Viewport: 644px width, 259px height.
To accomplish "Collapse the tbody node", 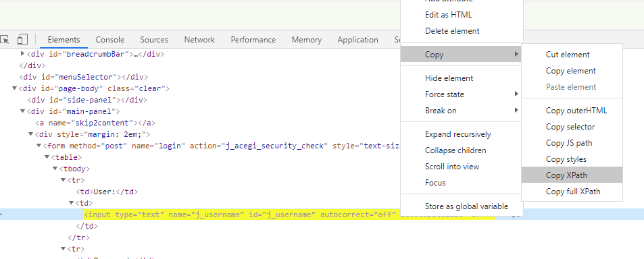I will [55, 169].
